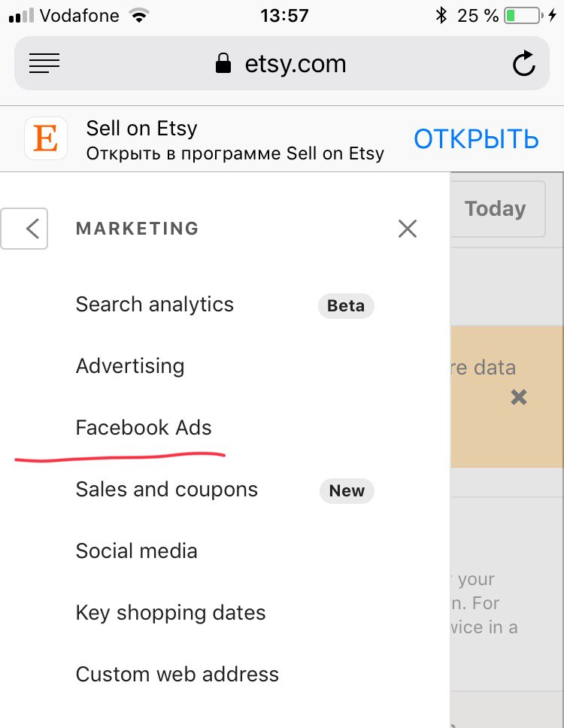Image resolution: width=564 pixels, height=728 pixels.
Task: Tap the etsy.com address field
Action: click(295, 65)
